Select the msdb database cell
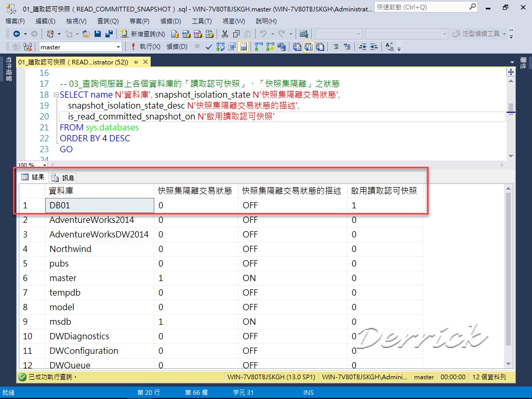532x399 pixels. click(99, 322)
